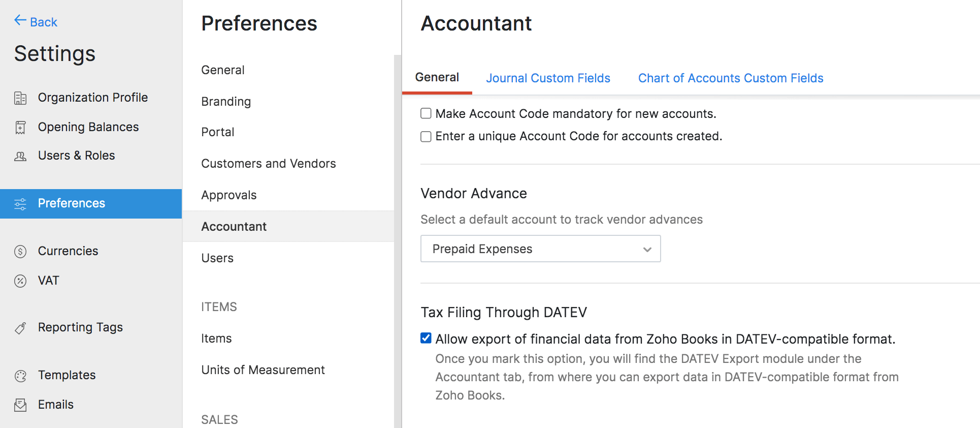This screenshot has height=428, width=980.
Task: Click the Organization Profile building icon
Action: pyautogui.click(x=20, y=98)
